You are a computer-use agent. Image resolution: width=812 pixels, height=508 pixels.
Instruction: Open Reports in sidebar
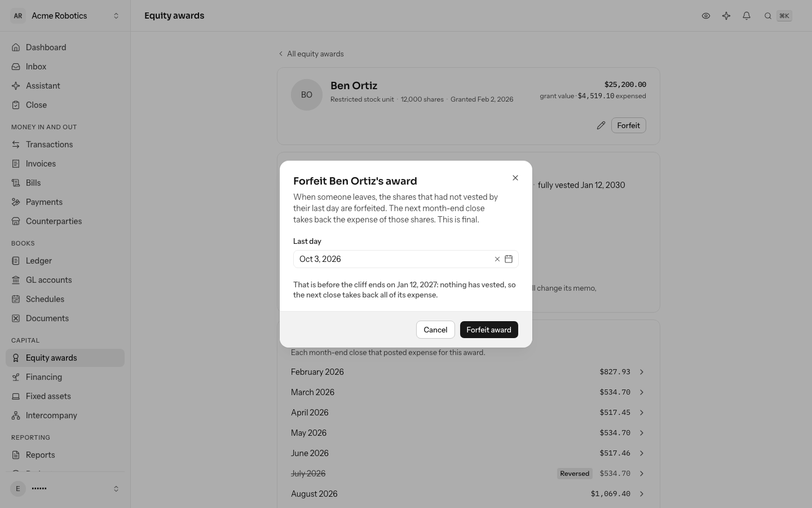[x=65, y=455]
